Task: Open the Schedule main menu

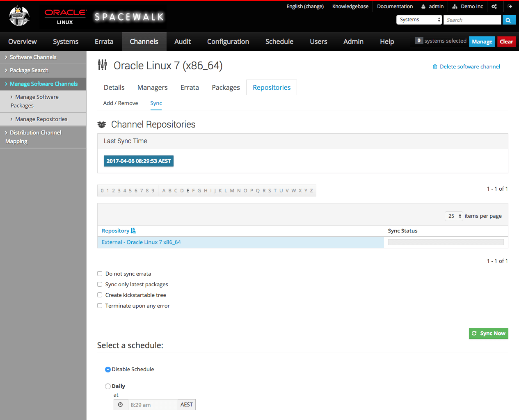Action: tap(279, 41)
